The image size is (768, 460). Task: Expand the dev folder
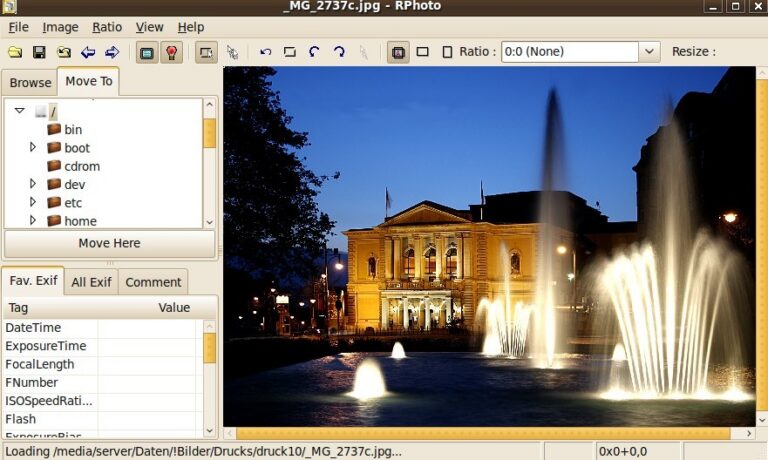coord(33,184)
